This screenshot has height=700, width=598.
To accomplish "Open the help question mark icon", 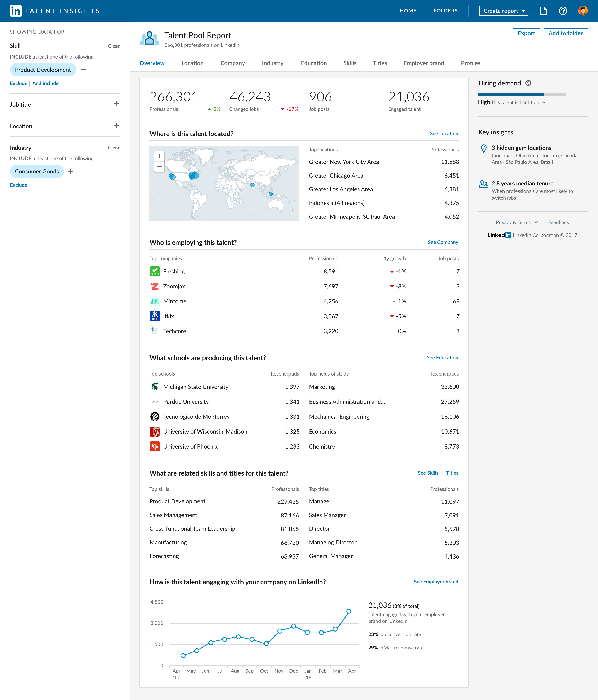I will click(563, 11).
